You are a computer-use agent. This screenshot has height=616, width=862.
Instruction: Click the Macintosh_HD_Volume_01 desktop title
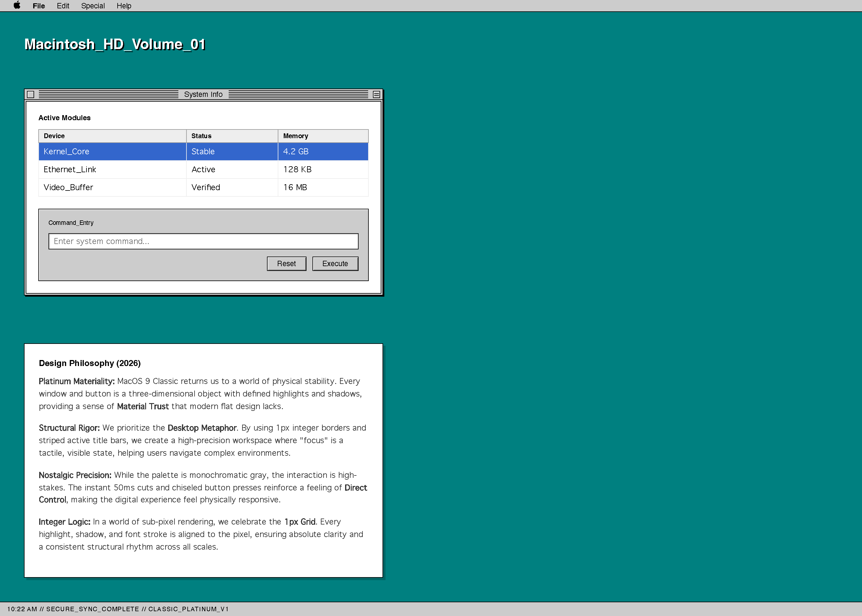[115, 44]
